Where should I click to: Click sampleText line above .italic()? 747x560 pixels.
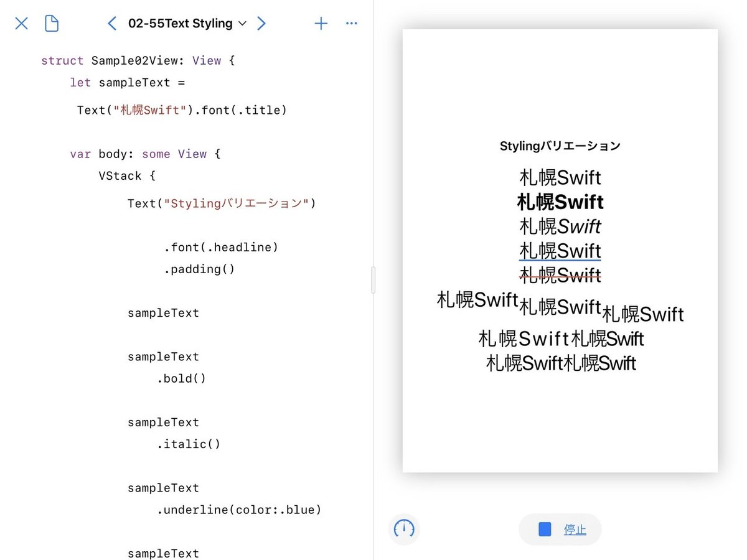[x=163, y=422]
